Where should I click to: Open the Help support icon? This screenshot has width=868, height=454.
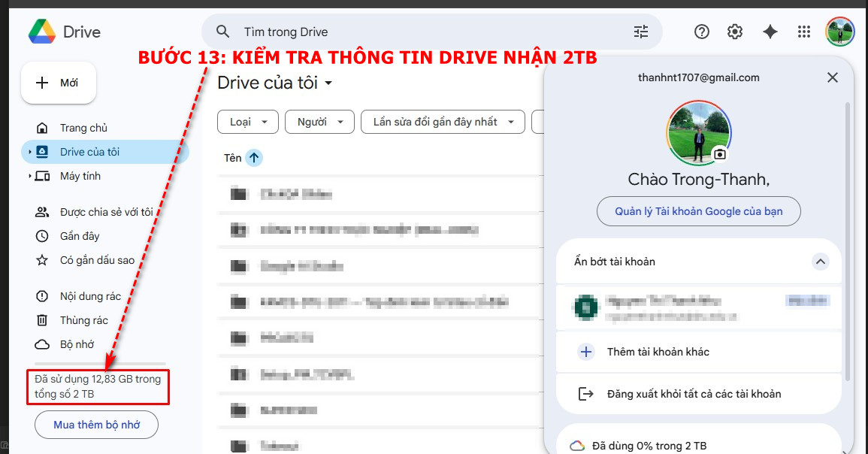pos(701,32)
